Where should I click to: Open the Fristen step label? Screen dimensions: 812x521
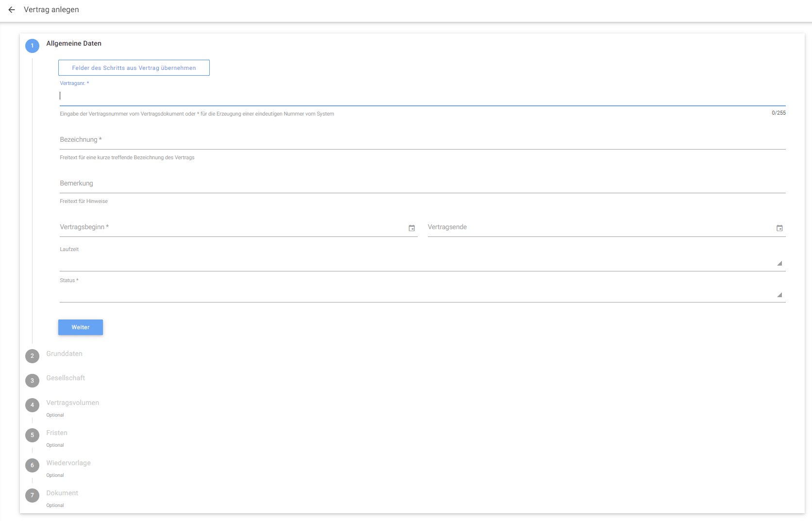click(57, 433)
